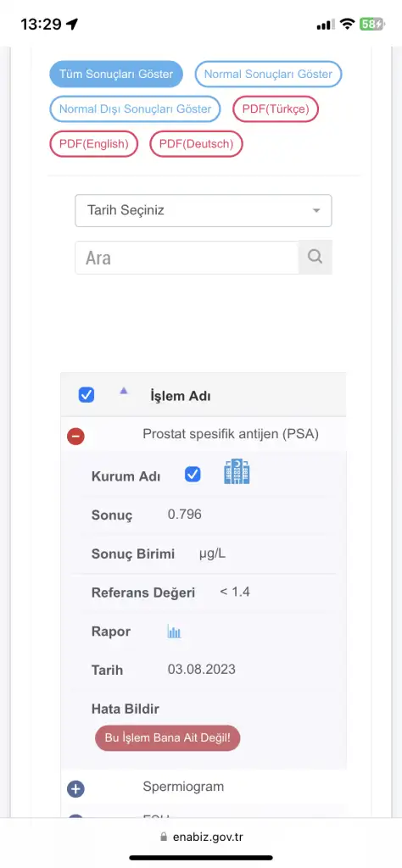402x868 pixels.
Task: Report Bu İşlem Bana Ait Değil!
Action: [x=168, y=738]
